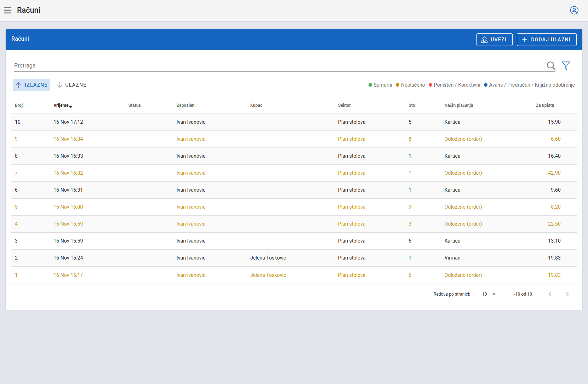Click amount 8.20 in the table
Image resolution: width=588 pixels, height=384 pixels.
[556, 207]
